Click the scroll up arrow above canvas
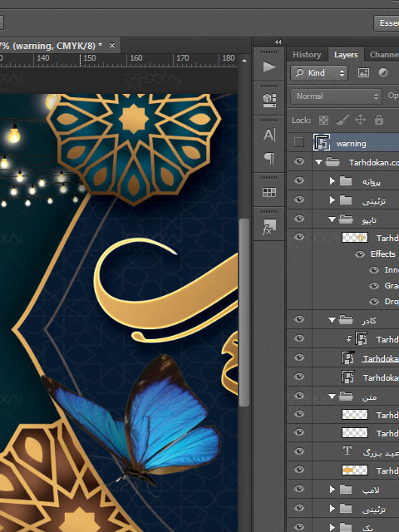The image size is (399, 532). click(244, 61)
